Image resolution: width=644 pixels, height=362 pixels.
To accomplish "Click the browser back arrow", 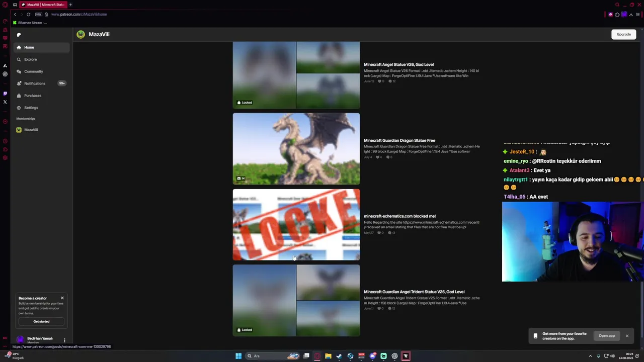I will [x=15, y=14].
